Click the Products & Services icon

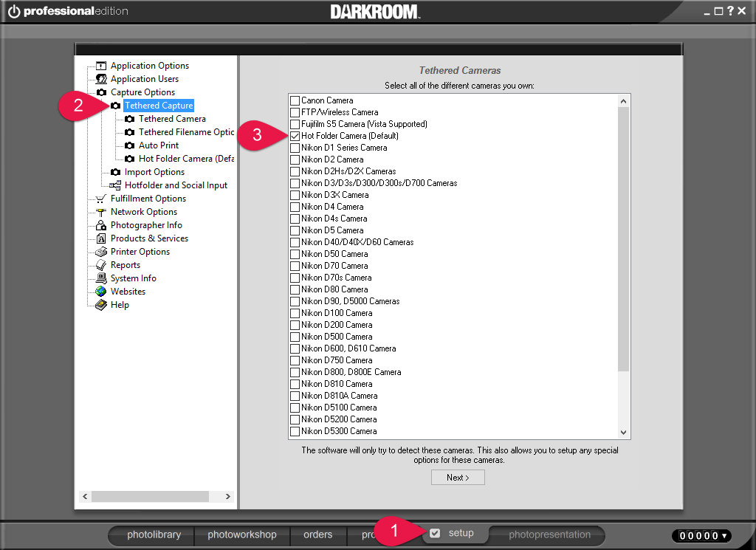coord(100,238)
